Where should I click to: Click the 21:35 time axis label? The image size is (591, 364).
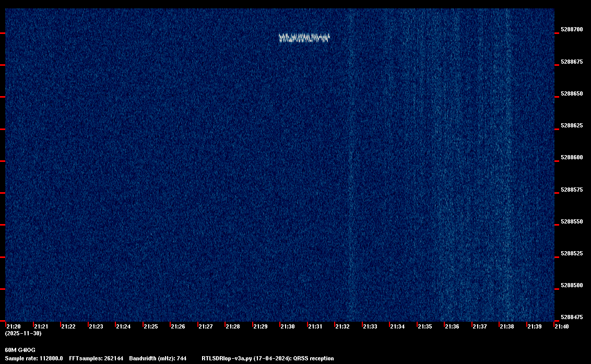pyautogui.click(x=425, y=326)
